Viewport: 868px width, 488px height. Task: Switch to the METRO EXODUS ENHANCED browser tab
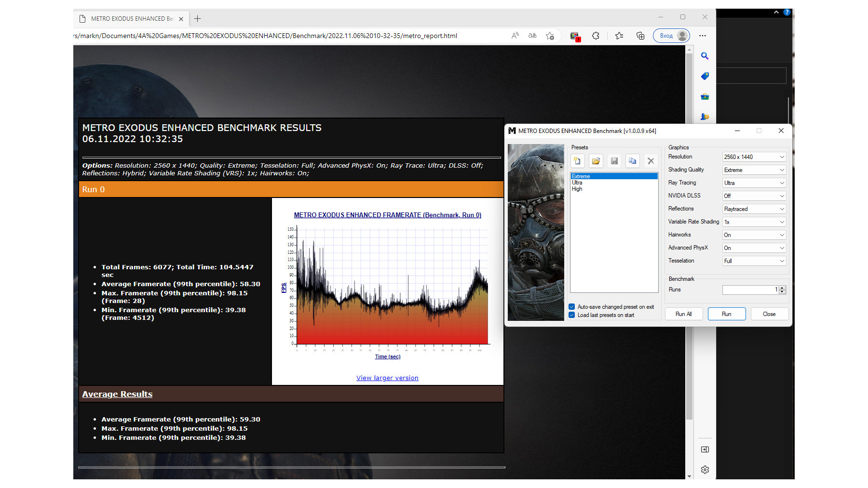pyautogui.click(x=131, y=19)
